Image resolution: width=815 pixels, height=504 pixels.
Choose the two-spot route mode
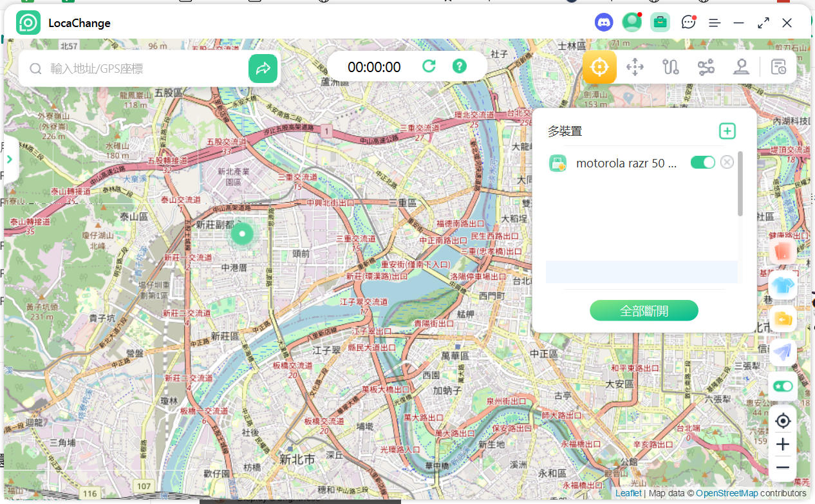tap(671, 67)
